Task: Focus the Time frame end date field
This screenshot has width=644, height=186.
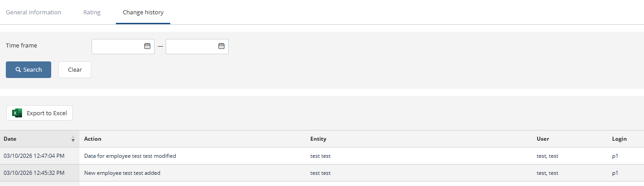Action: tap(192, 46)
